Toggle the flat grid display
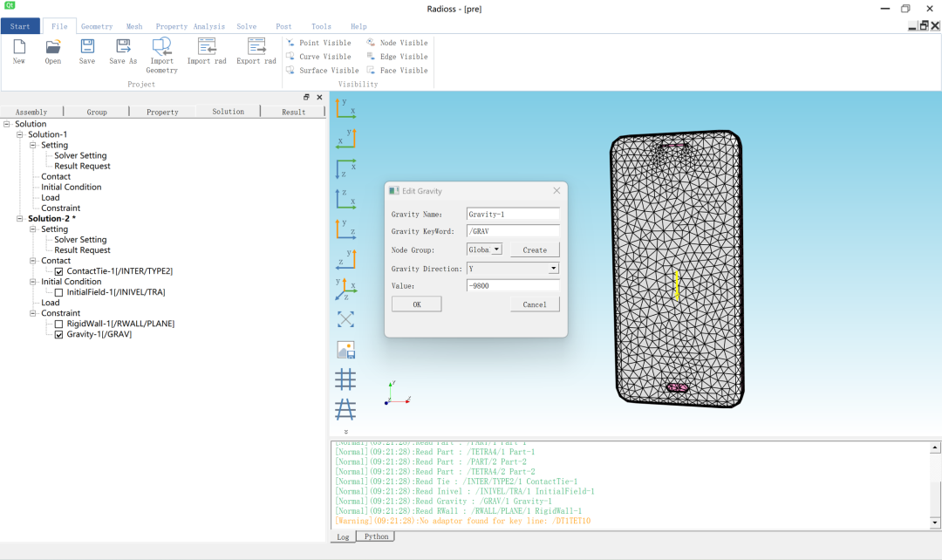The height and width of the screenshot is (560, 942). pyautogui.click(x=345, y=379)
